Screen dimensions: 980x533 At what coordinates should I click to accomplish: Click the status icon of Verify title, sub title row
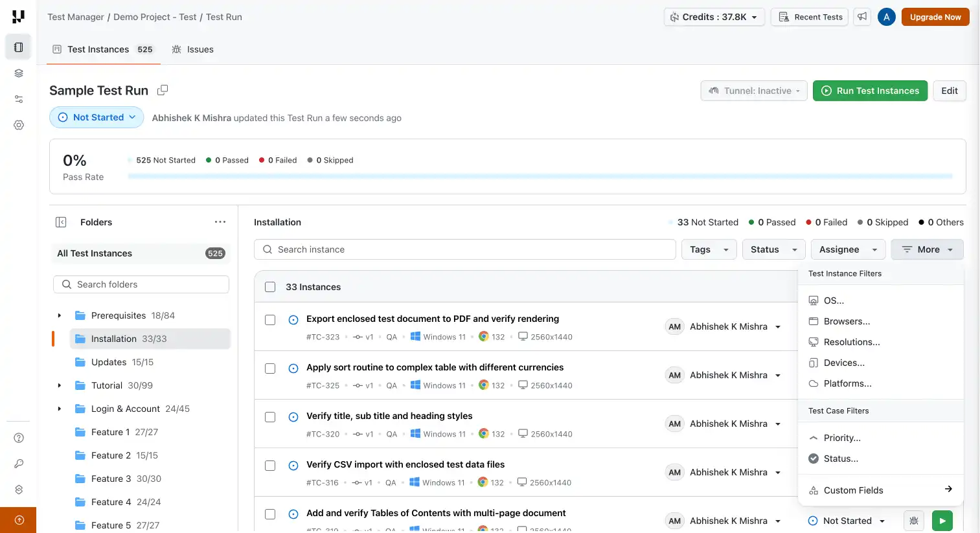pos(293,416)
